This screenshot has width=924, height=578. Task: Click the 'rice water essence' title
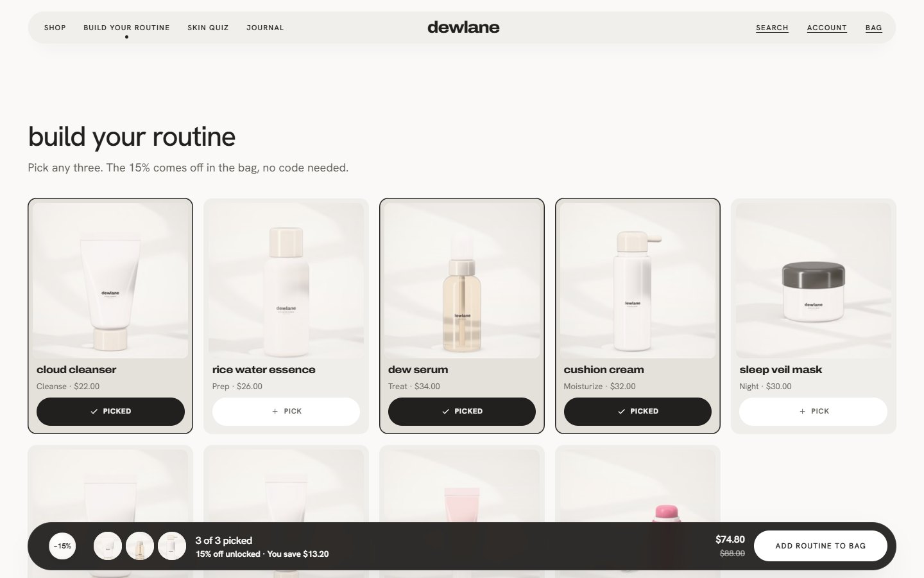coord(264,370)
